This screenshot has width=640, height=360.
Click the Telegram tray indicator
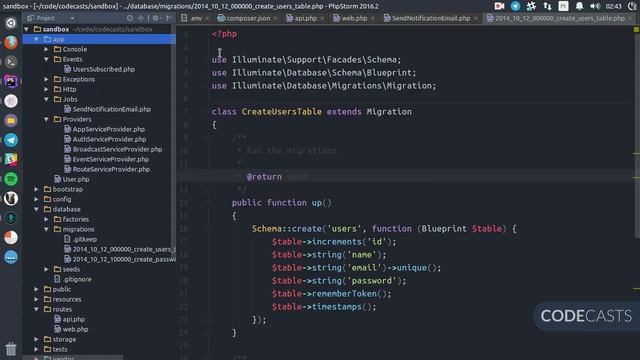[x=516, y=6]
